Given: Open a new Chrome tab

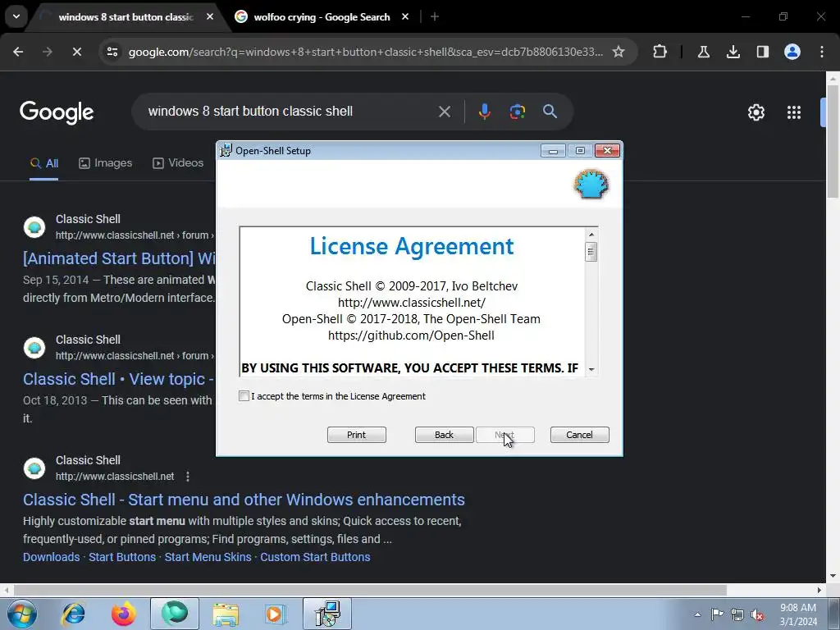Looking at the screenshot, I should [435, 16].
